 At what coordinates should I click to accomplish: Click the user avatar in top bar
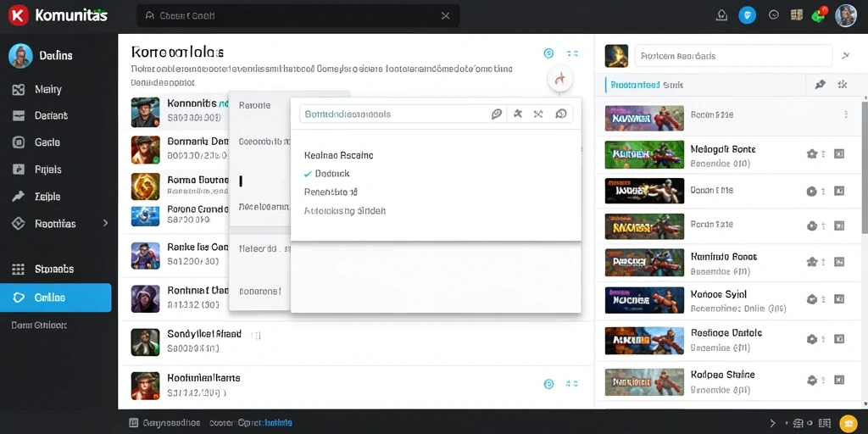click(x=846, y=15)
